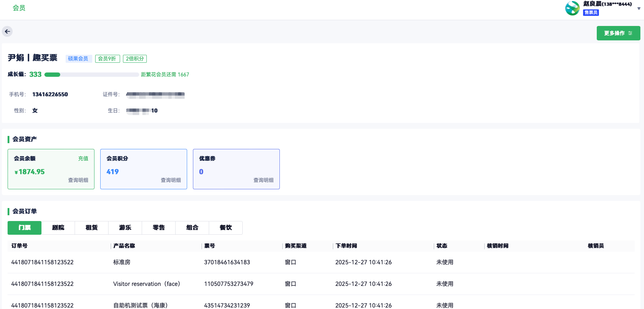Click the 2倍积分 points tag
This screenshot has width=644, height=309.
(x=135, y=59)
